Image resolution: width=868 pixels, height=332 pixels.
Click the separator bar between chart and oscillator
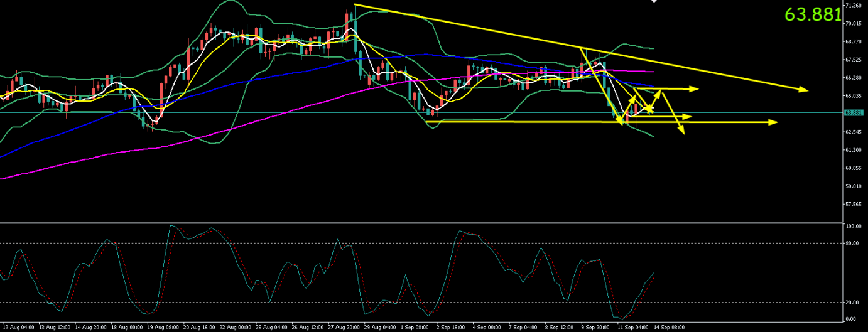click(x=421, y=222)
